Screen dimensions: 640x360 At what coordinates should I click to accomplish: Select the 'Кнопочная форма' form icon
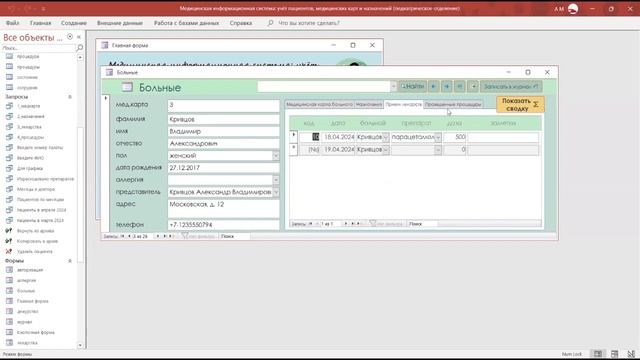click(9, 332)
